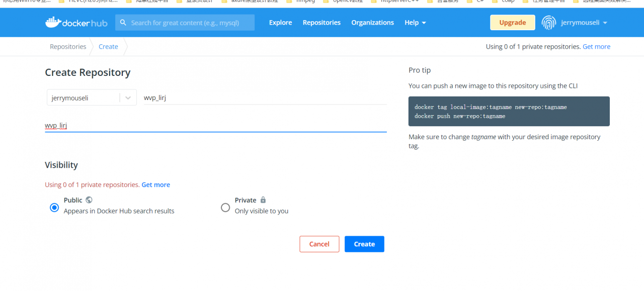Click the padlock icon beside Private
Viewport: 644px width, 291px height.
click(x=263, y=200)
